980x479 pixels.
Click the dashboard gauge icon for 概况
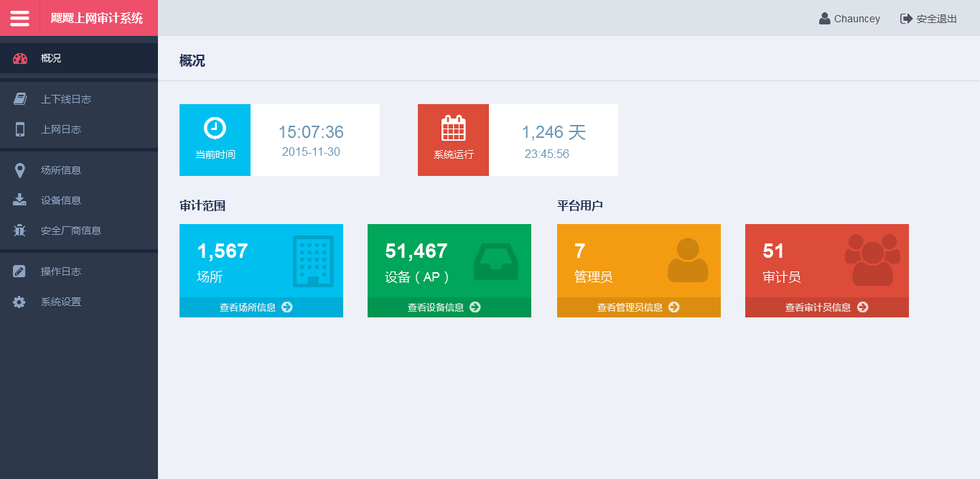point(20,58)
